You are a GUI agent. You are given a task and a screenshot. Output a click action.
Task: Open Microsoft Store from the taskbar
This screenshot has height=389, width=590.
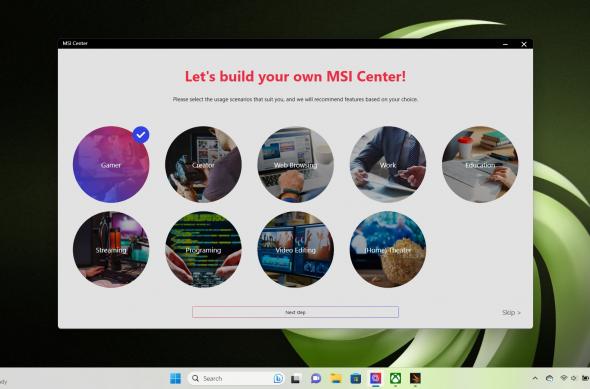pyautogui.click(x=356, y=378)
